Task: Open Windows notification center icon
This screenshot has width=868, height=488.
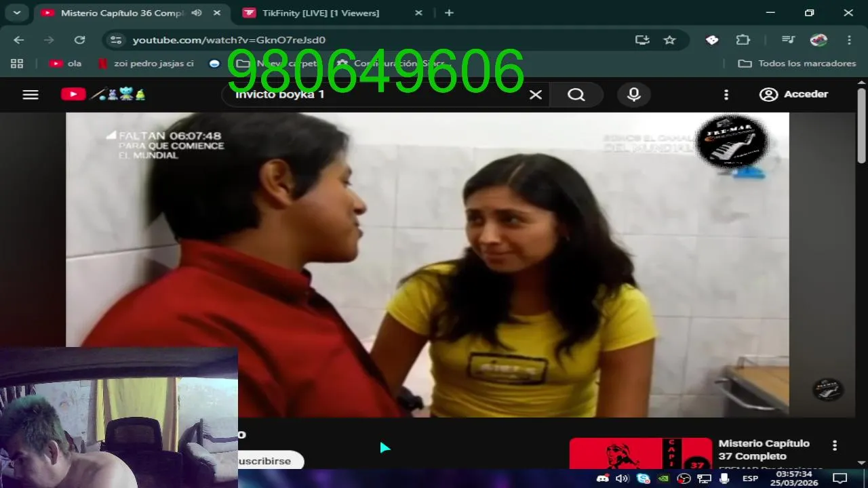Action: tap(840, 479)
